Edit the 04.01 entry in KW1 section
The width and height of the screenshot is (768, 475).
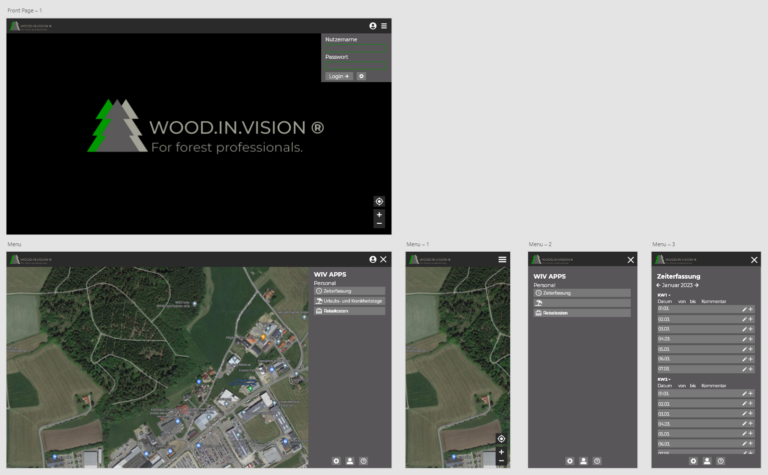[x=744, y=339]
